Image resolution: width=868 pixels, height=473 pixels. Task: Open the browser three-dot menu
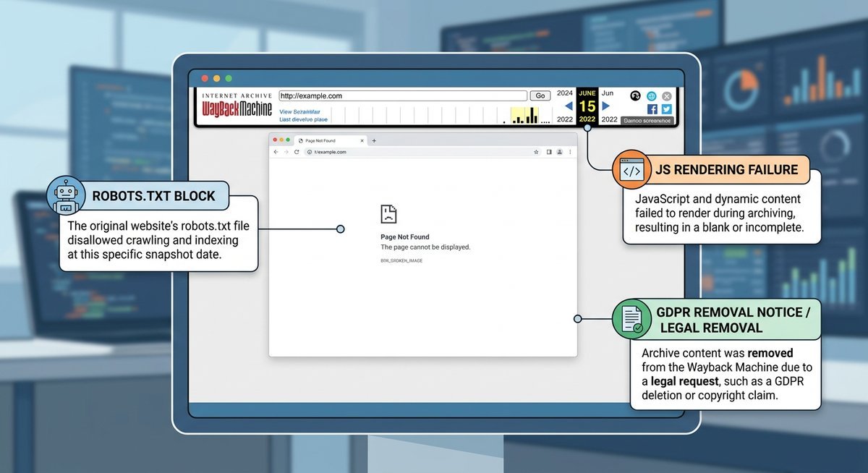(569, 152)
